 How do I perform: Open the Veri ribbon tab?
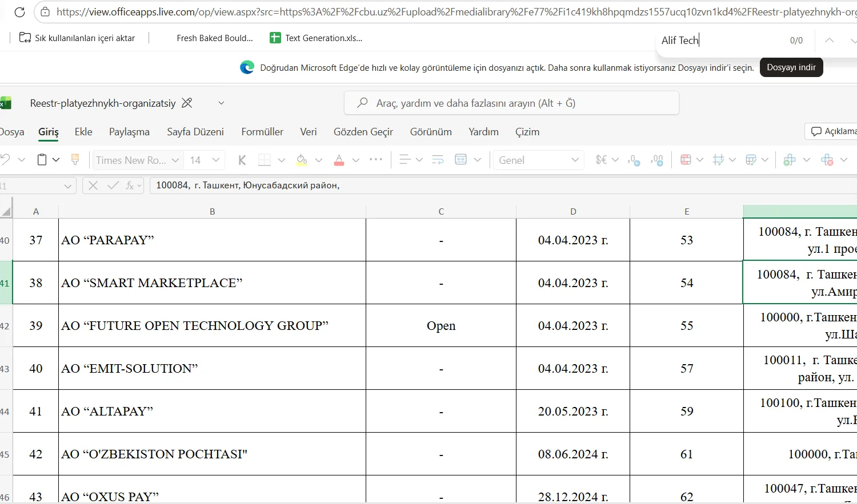coord(309,132)
